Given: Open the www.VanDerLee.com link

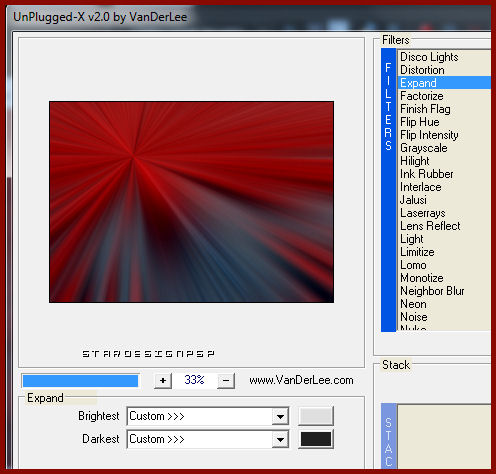Looking at the screenshot, I should point(301,380).
